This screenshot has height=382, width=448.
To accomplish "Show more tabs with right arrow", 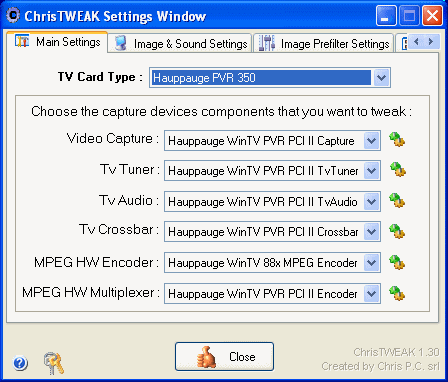I will 431,42.
